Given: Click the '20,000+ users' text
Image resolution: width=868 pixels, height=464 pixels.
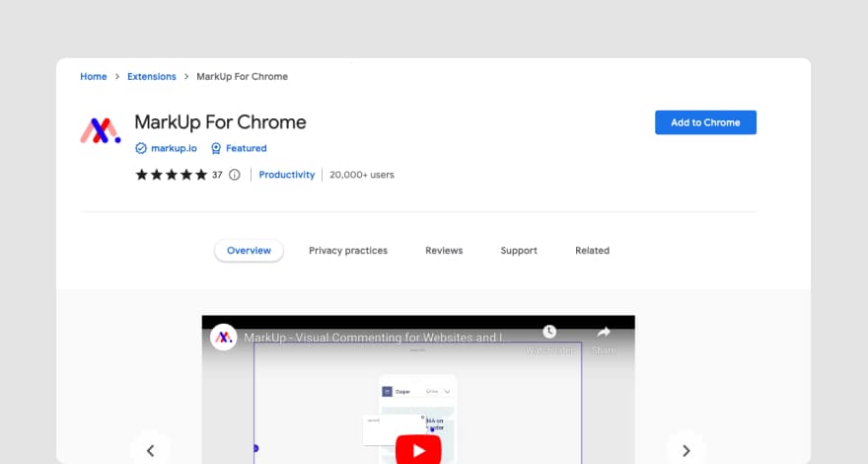Looking at the screenshot, I should 362,175.
